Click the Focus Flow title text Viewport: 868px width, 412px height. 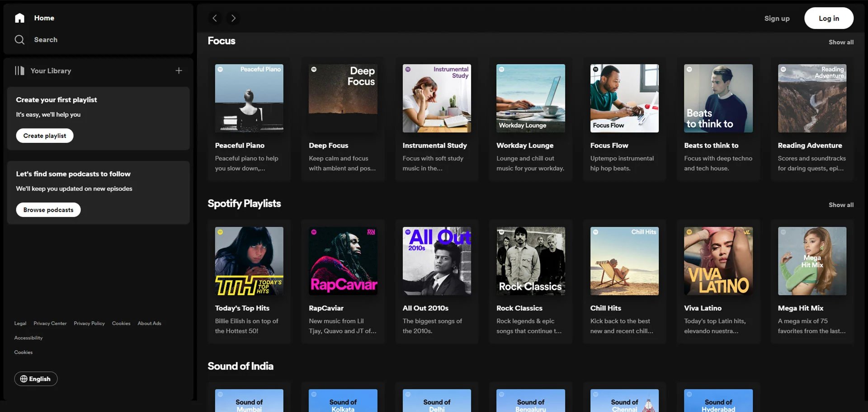[x=609, y=145]
